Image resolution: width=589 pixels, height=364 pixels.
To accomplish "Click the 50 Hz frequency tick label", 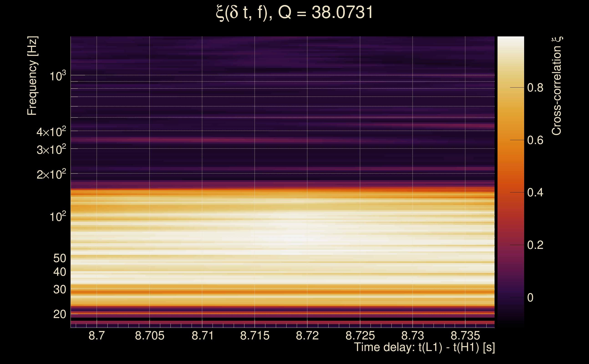I will click(59, 258).
